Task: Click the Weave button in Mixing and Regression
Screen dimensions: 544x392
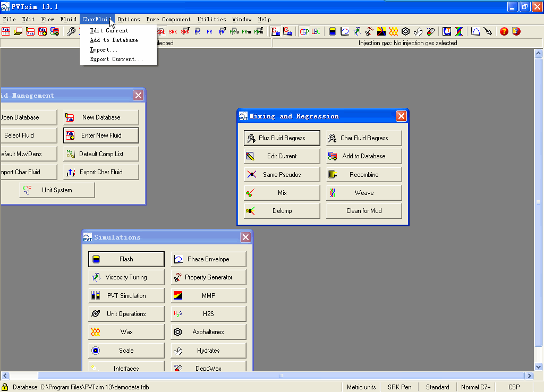Action: 364,192
